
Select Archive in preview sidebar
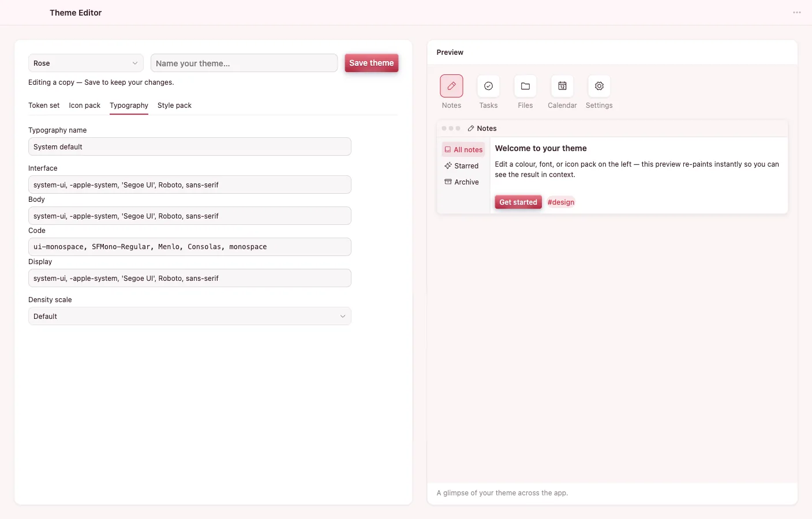point(463,182)
